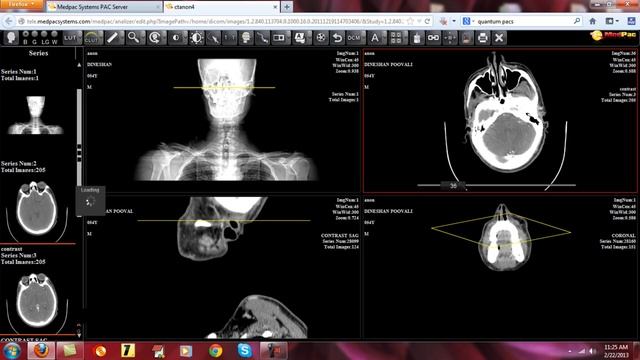
Task: Click the invert contrast half-circle icon
Action: pyautogui.click(x=176, y=38)
